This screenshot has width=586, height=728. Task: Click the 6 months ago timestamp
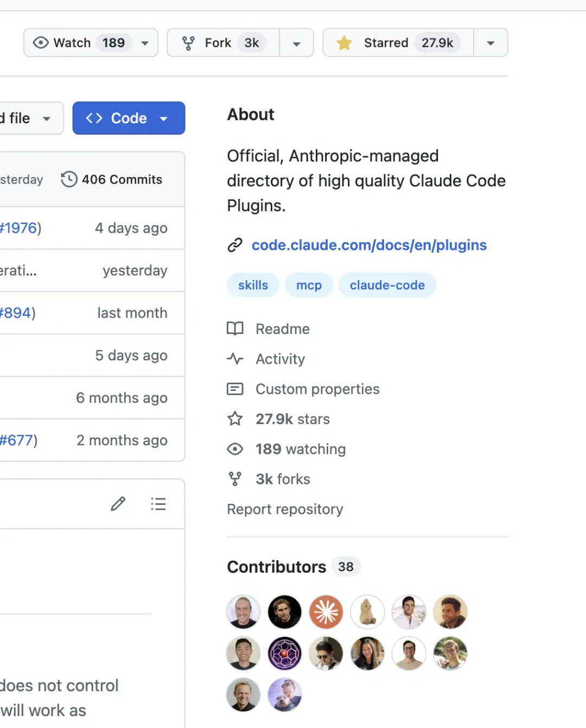click(122, 398)
